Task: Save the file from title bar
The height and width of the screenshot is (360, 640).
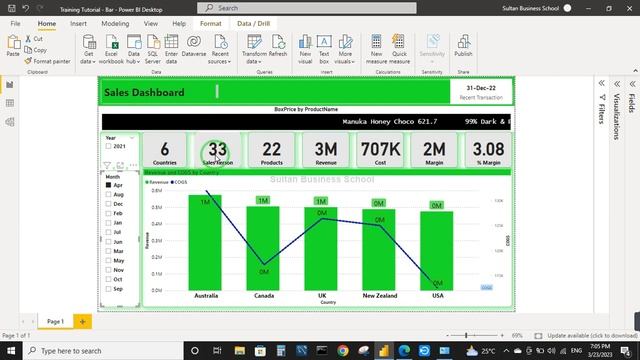Action: tap(12, 8)
